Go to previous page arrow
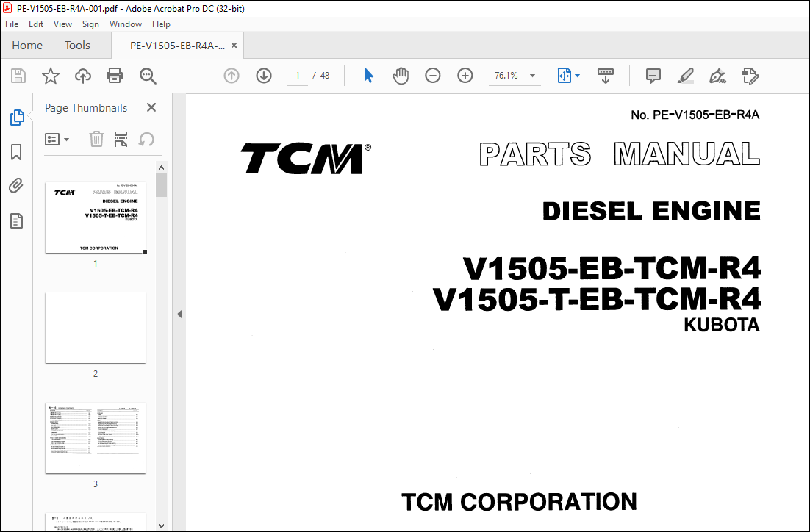Image resolution: width=810 pixels, height=532 pixels. coord(232,76)
